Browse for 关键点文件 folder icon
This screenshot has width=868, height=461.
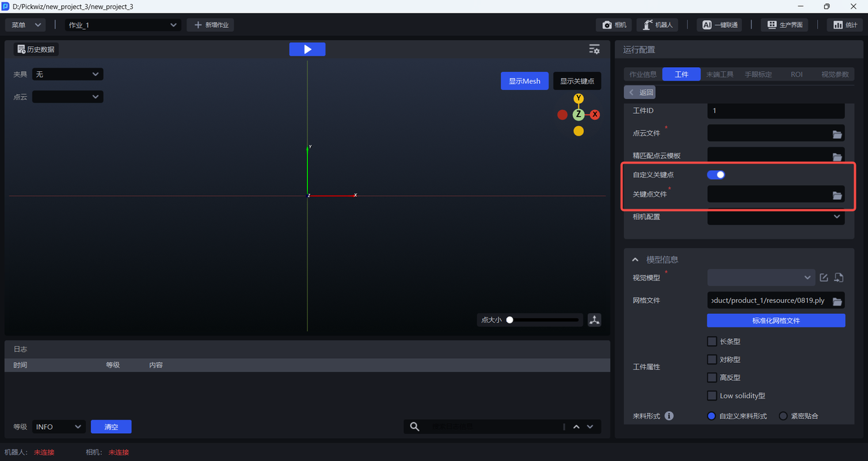(837, 195)
